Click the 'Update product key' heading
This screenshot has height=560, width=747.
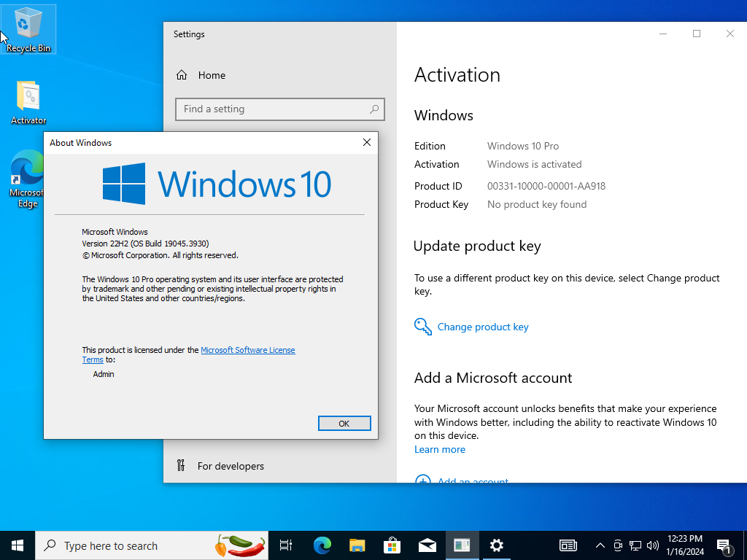[477, 246]
